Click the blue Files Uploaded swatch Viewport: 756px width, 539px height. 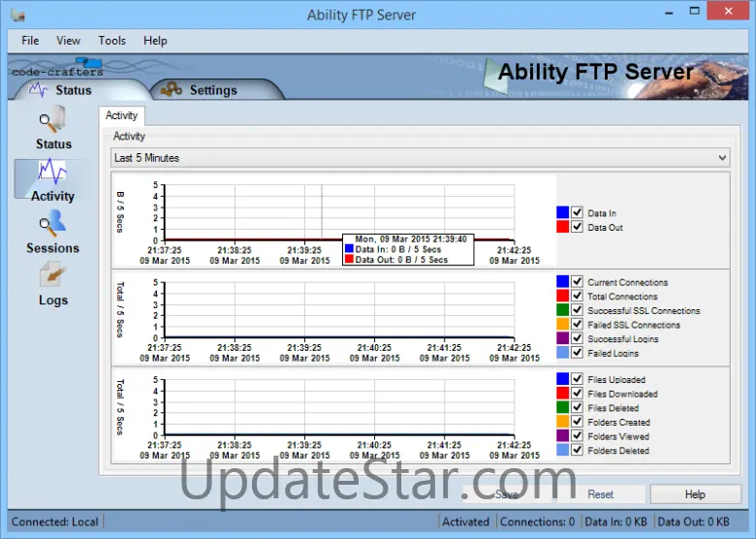tap(563, 379)
